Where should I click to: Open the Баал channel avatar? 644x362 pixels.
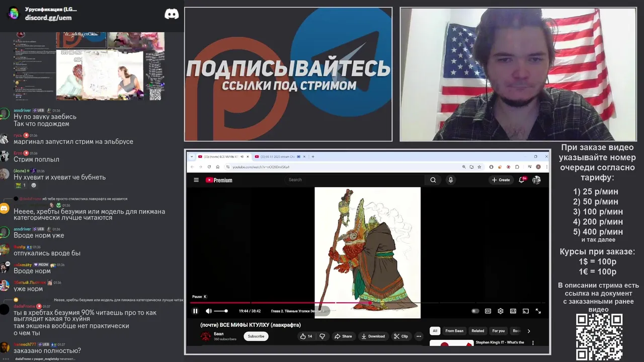coord(205,336)
